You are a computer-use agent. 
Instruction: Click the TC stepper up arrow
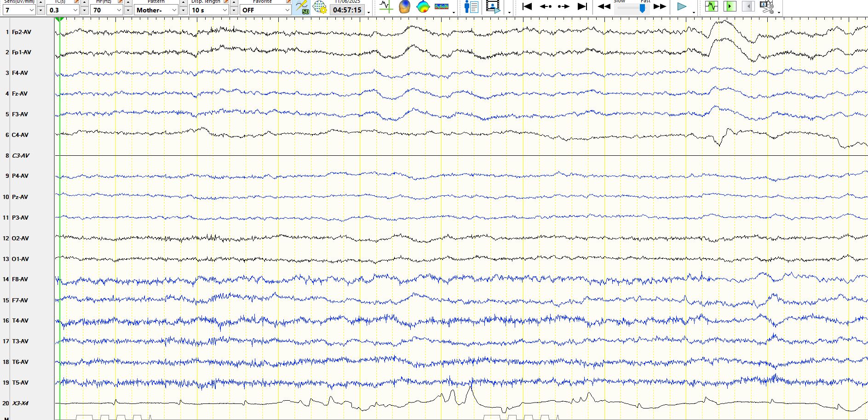(84, 2)
